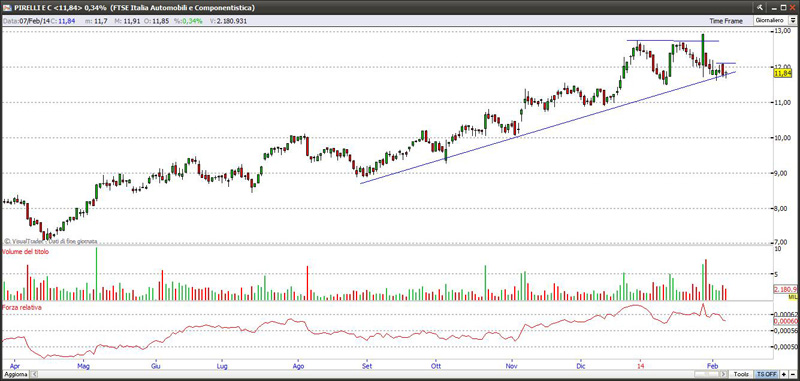Click the '14' year label on time axis
The width and height of the screenshot is (800, 381).
point(640,366)
